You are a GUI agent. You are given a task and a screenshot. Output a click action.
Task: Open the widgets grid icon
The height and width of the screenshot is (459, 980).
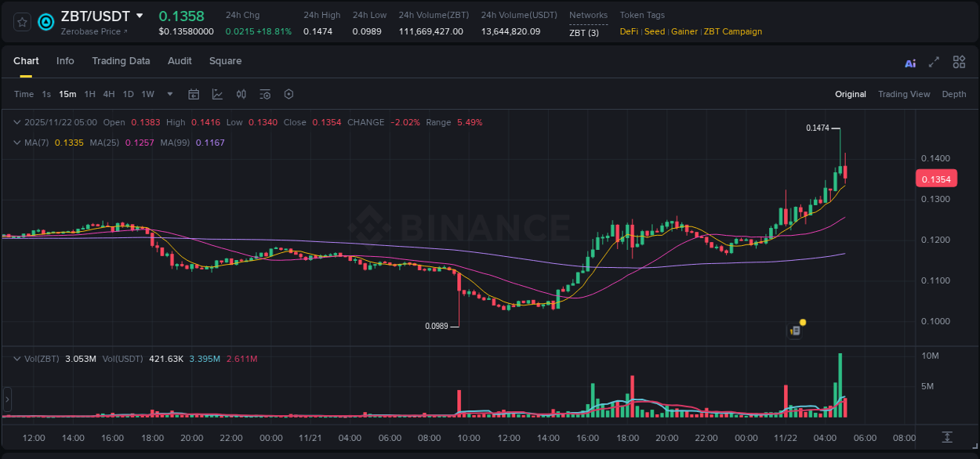(959, 62)
